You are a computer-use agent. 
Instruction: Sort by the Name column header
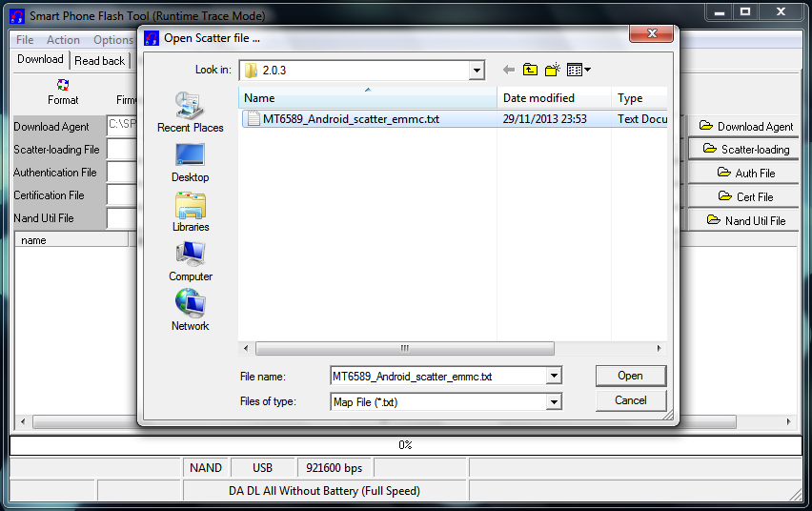coord(367,98)
